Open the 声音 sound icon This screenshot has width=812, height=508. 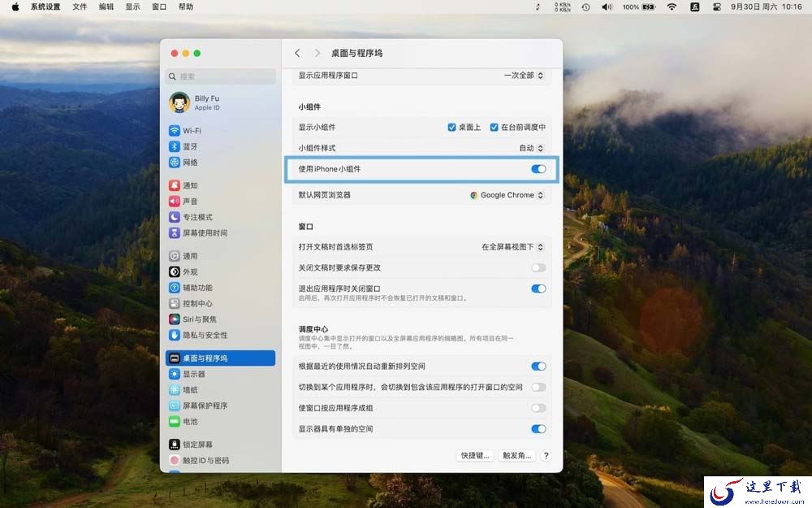[x=175, y=201]
